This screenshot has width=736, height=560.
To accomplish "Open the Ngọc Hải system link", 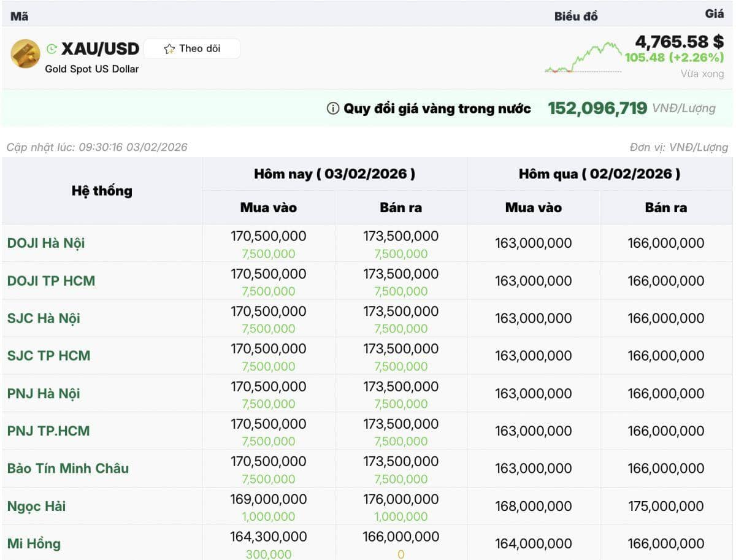I will pyautogui.click(x=36, y=506).
